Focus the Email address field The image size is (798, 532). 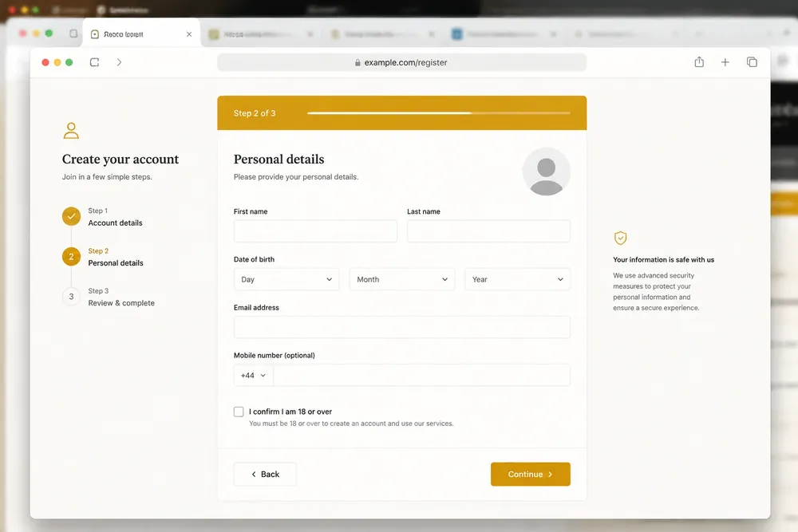pyautogui.click(x=402, y=327)
